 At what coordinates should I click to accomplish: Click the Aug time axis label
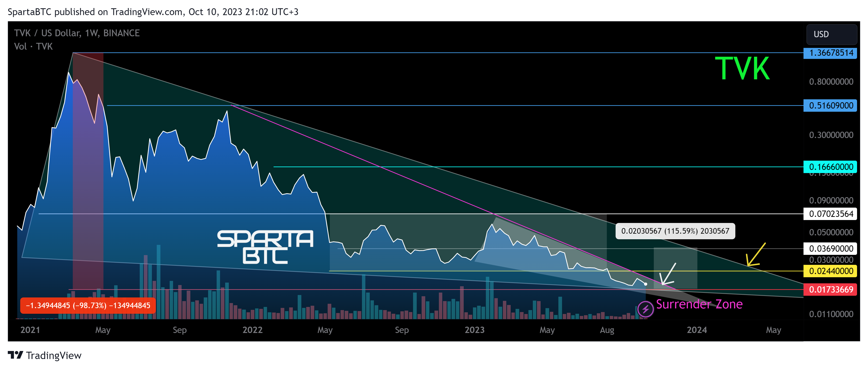click(607, 330)
